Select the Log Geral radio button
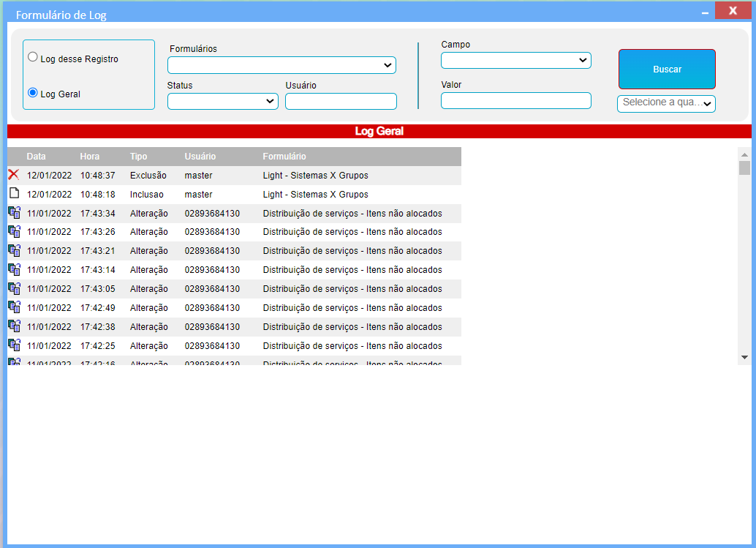Screen dimensions: 756x548 [33, 93]
